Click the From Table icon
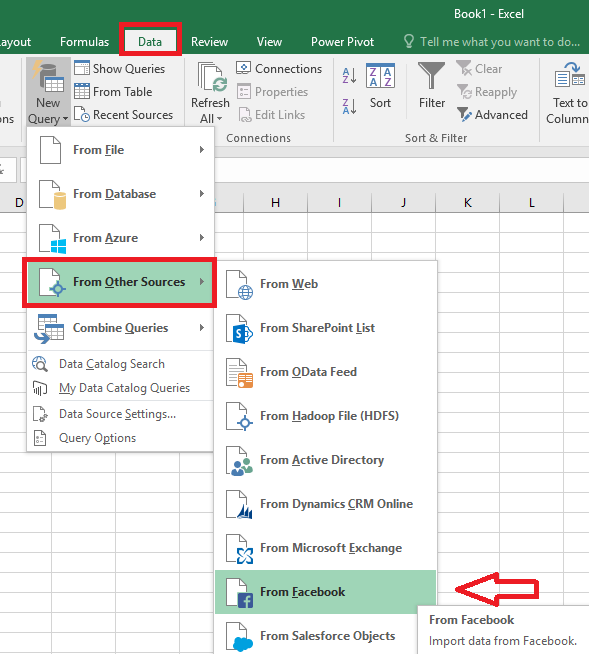This screenshot has height=654, width=589. pyautogui.click(x=82, y=91)
